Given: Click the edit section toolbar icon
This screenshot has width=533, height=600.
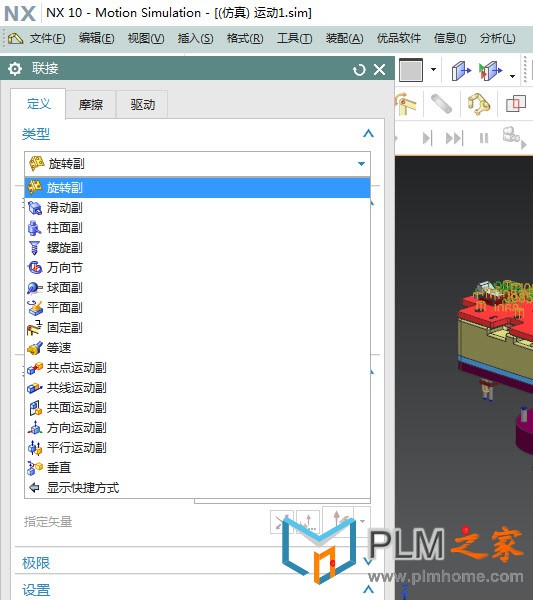Looking at the screenshot, I should click(x=490, y=70).
